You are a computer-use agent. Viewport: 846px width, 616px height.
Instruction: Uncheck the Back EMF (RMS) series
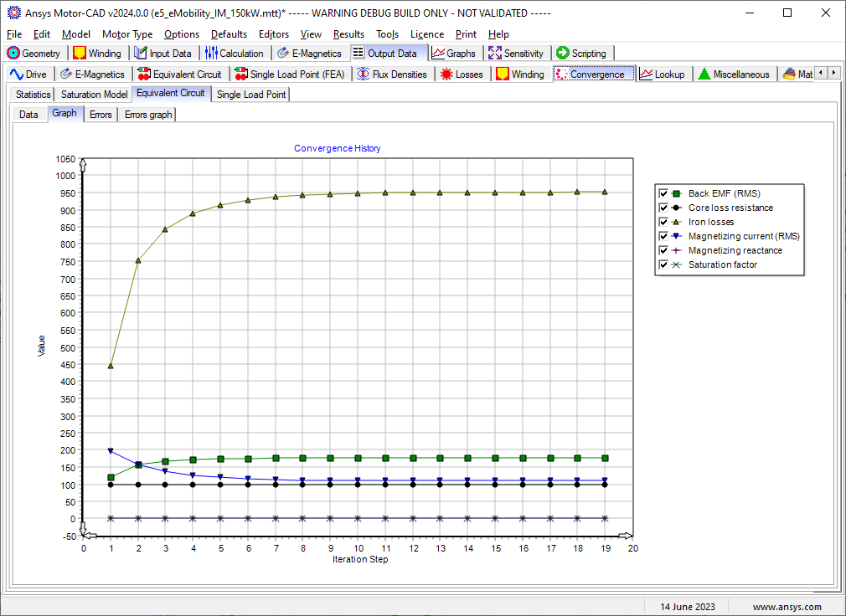click(x=663, y=193)
